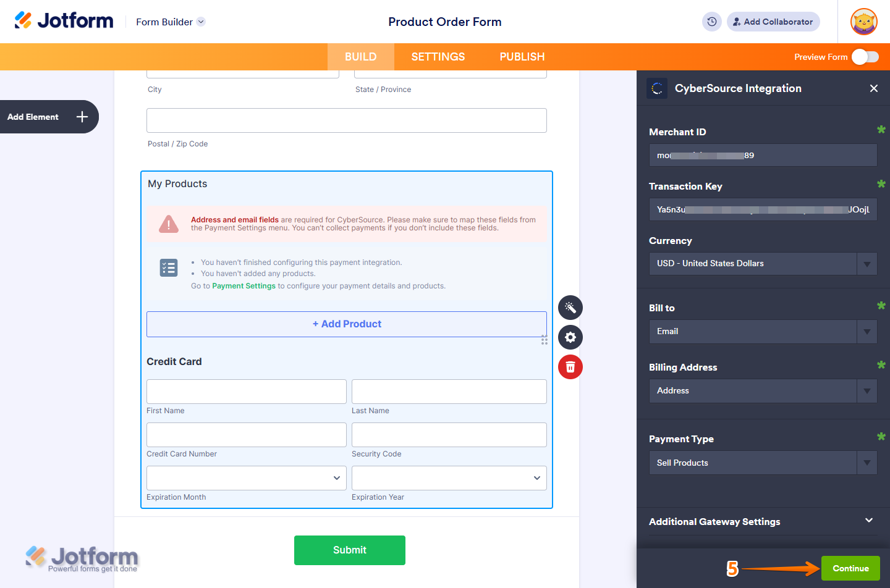The width and height of the screenshot is (890, 588).
Task: Enable the Preview Form toggle
Action: (865, 56)
